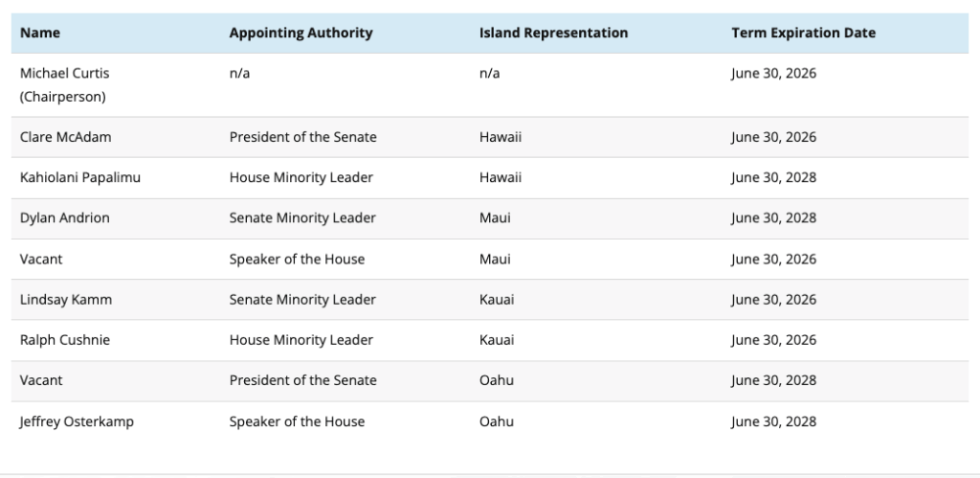Select Kahiolani Papalimu in the table
Screen dimensions: 980x478
pos(80,177)
